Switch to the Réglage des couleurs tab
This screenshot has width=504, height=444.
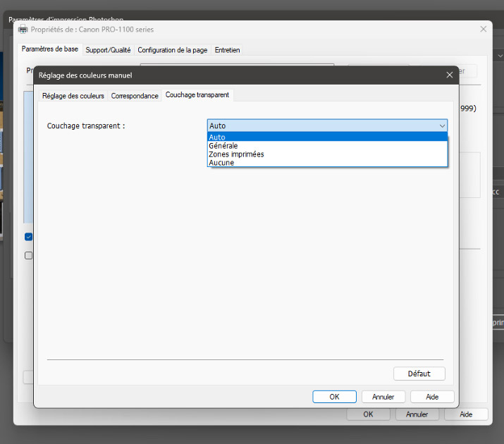click(73, 96)
